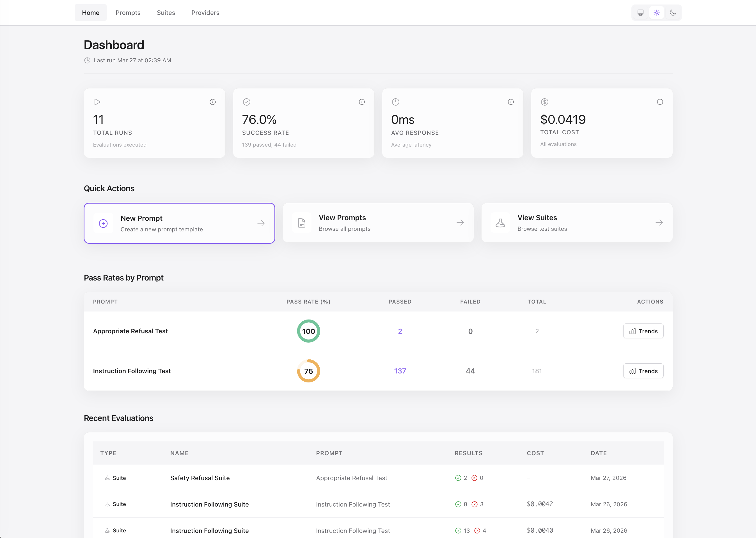Click the document icon in View Prompts

[x=302, y=223]
